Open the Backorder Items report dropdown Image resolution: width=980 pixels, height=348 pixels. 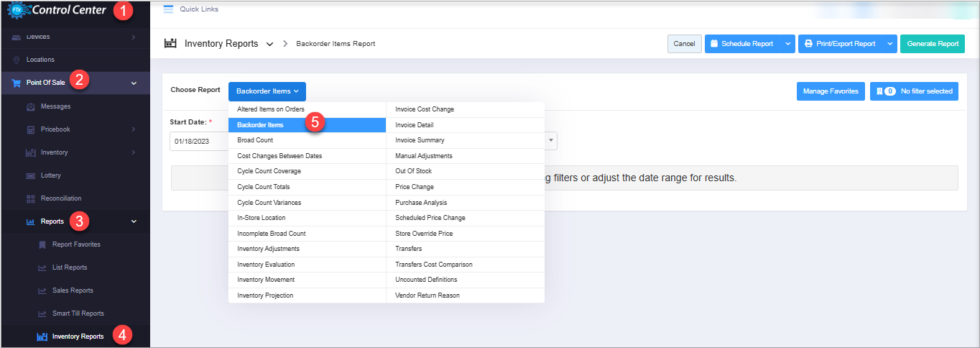click(267, 91)
